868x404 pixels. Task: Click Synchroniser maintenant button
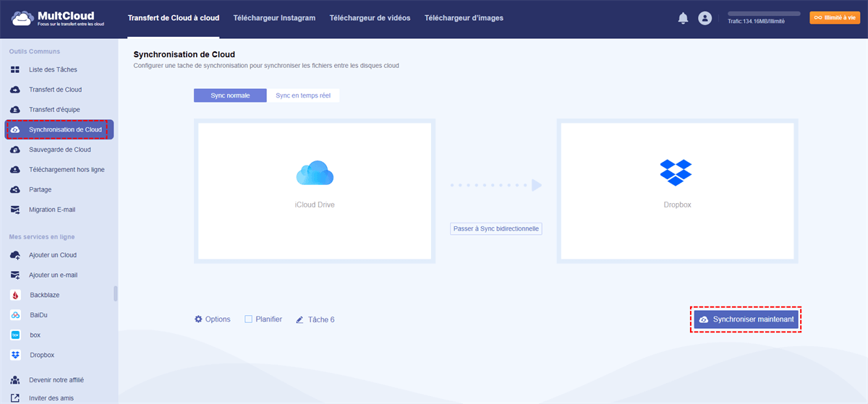[x=746, y=319]
